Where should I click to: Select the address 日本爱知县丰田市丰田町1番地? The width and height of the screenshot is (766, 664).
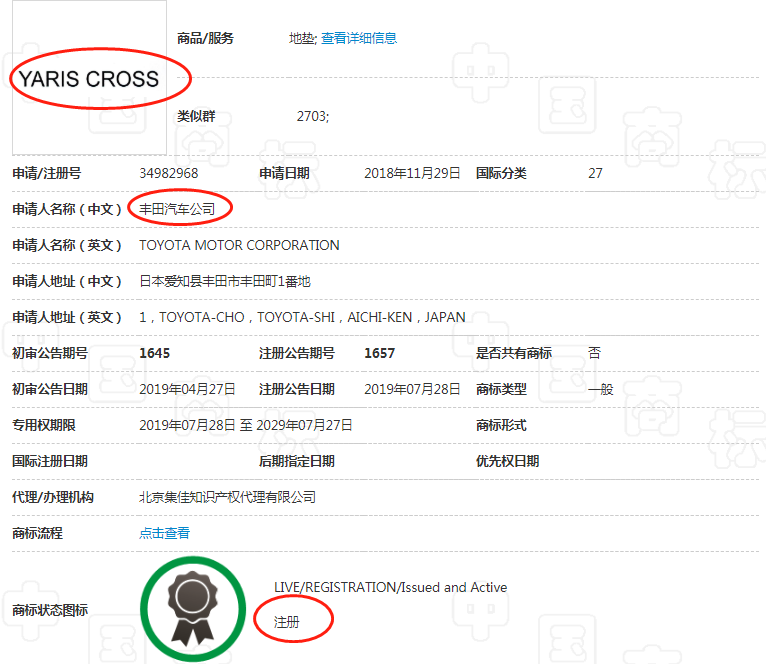[x=225, y=281]
